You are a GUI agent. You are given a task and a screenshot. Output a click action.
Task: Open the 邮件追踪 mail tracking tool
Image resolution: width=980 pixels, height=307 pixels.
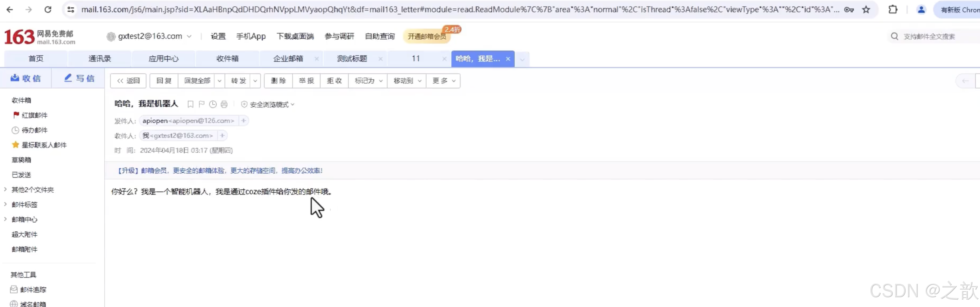33,289
